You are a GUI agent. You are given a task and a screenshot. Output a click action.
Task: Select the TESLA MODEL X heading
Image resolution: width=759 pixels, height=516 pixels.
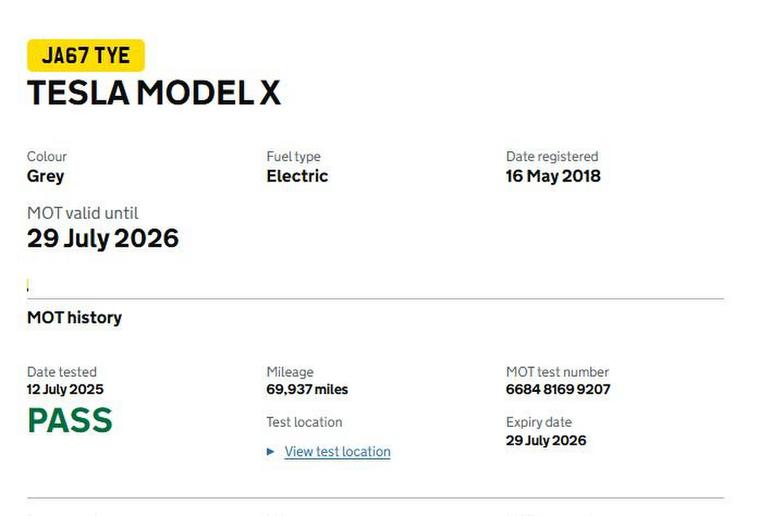tap(153, 93)
